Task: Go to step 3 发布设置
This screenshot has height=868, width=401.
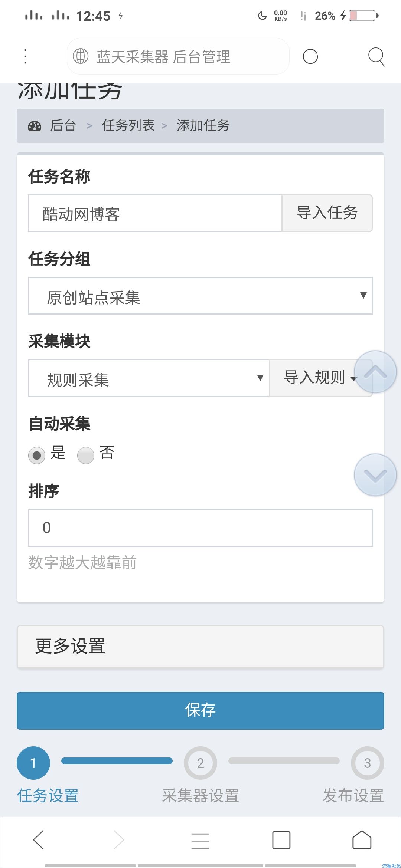Action: pyautogui.click(x=367, y=763)
